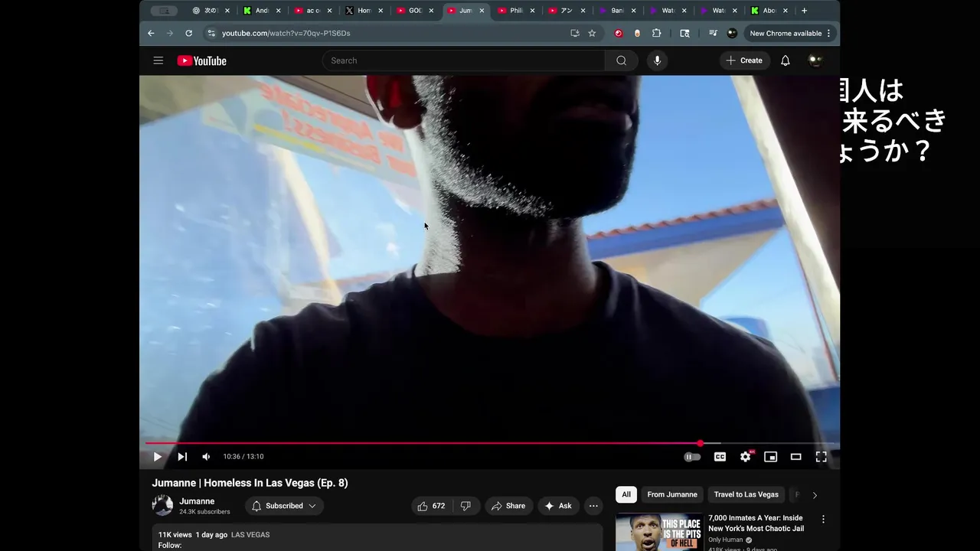This screenshot has width=980, height=551.
Task: Click the browser address bar URL
Action: click(x=286, y=33)
